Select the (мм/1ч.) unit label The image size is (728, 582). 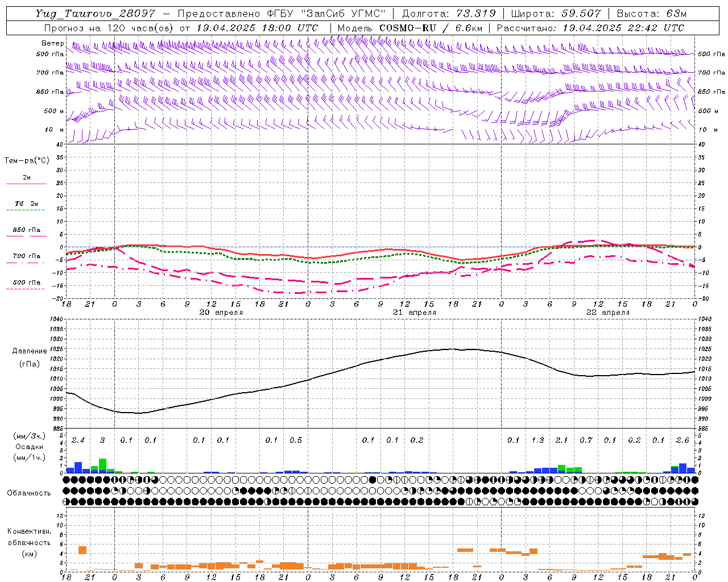click(x=30, y=458)
